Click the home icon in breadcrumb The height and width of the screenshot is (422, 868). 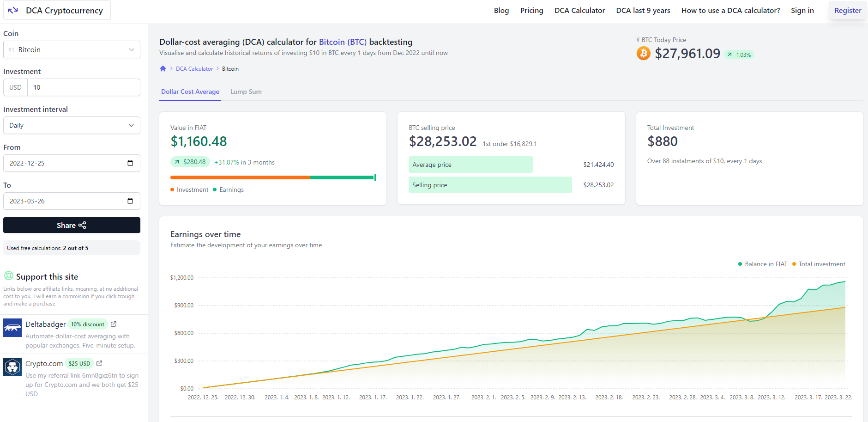(163, 68)
